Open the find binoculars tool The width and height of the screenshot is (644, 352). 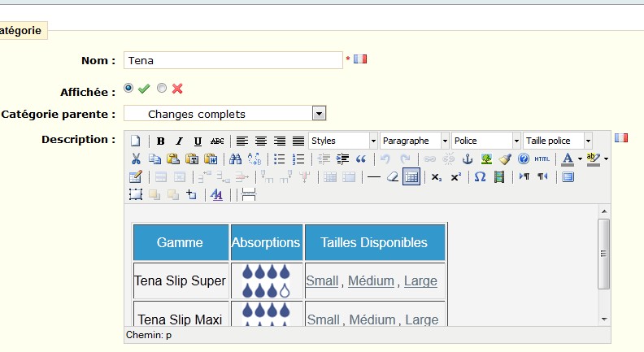click(x=235, y=159)
